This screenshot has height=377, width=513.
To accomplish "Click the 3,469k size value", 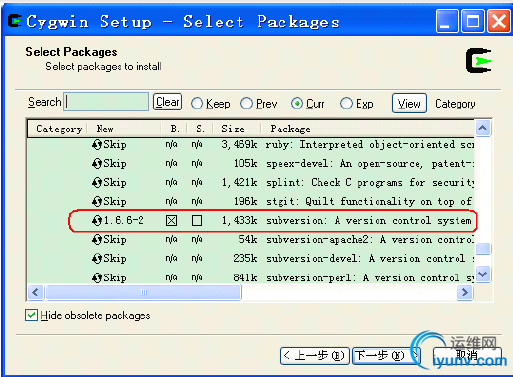I will click(x=239, y=145).
